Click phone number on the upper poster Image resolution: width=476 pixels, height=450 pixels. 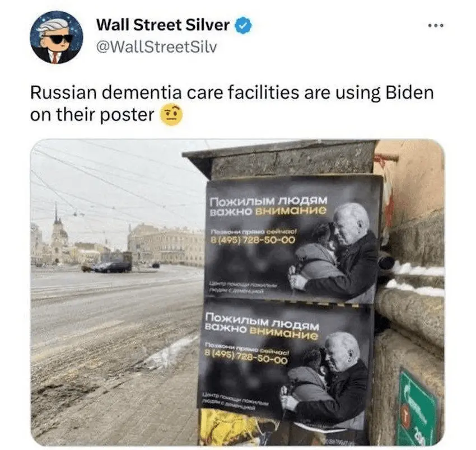tap(253, 240)
